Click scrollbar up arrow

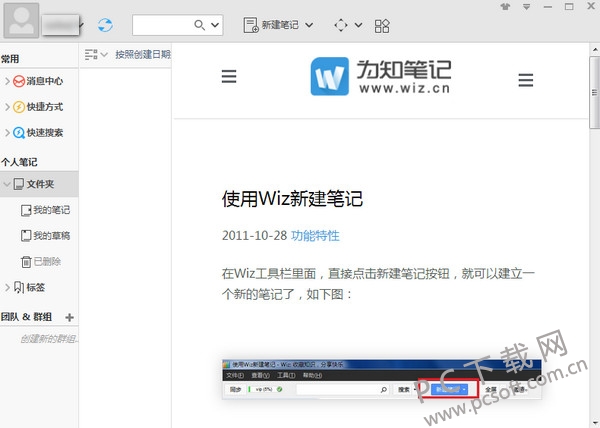click(595, 50)
